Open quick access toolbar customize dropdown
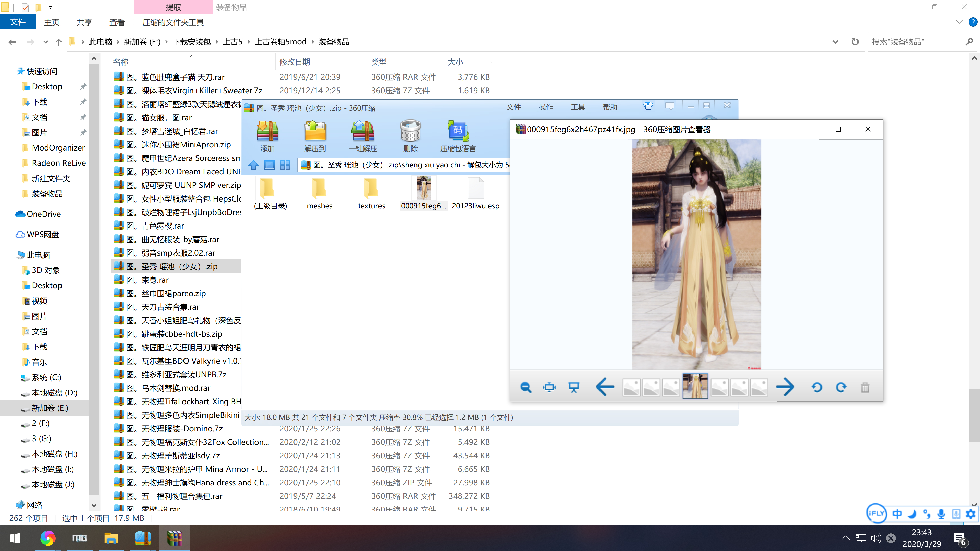Image resolution: width=980 pixels, height=551 pixels. pyautogui.click(x=50, y=7)
